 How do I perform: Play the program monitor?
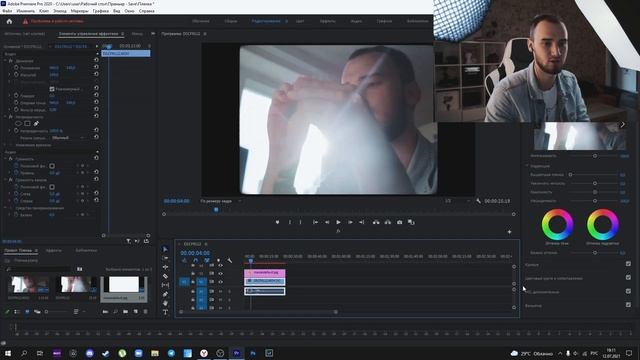click(338, 222)
